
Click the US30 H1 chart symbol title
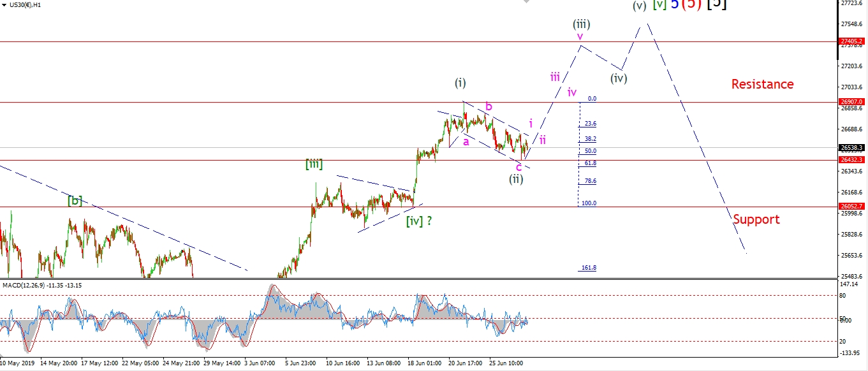(x=26, y=4)
